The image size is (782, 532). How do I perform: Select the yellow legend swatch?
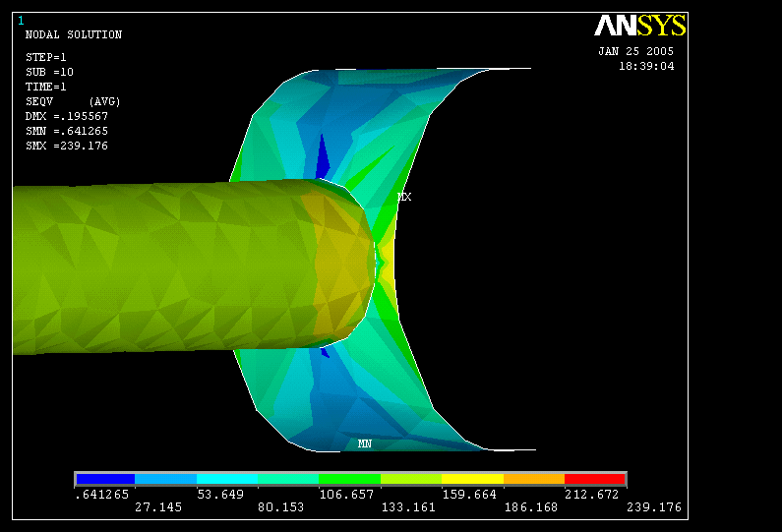pyautogui.click(x=472, y=479)
